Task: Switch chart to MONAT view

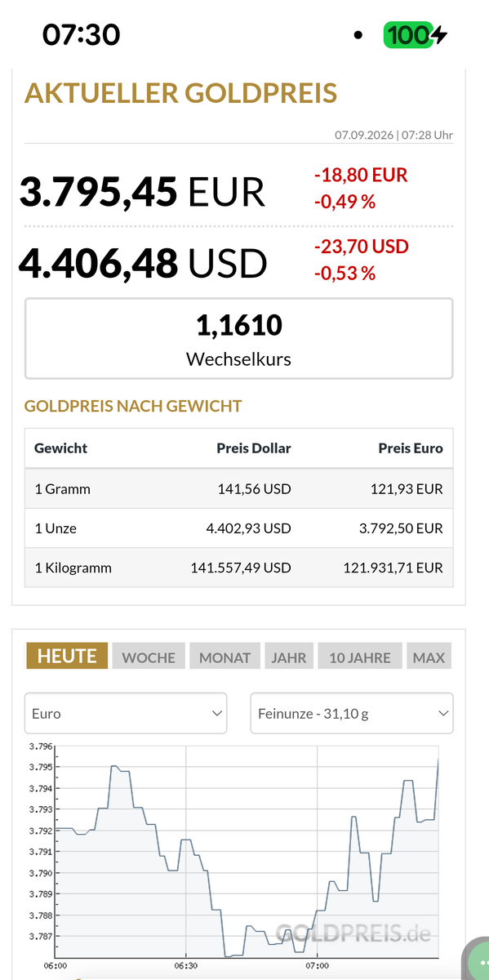Action: pyautogui.click(x=225, y=657)
